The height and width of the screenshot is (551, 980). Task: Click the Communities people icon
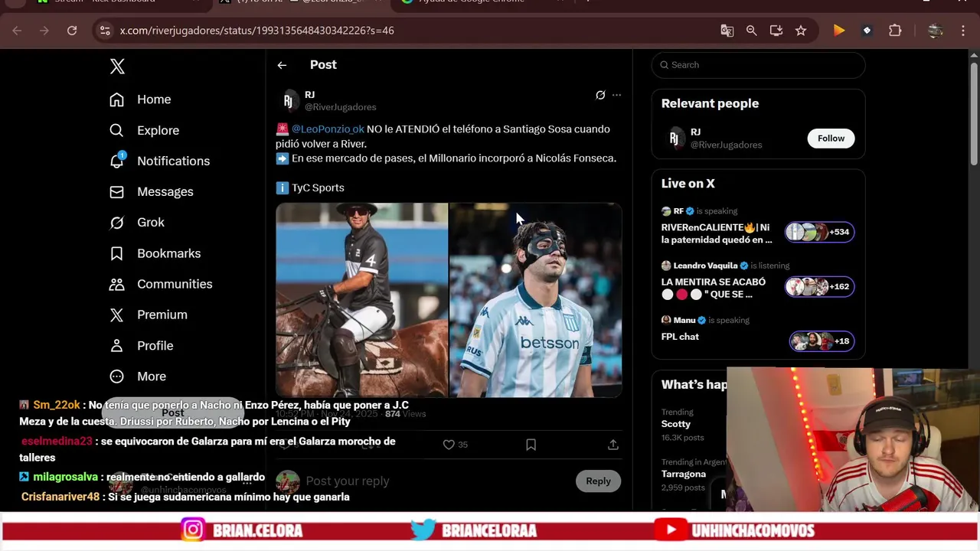pos(116,284)
